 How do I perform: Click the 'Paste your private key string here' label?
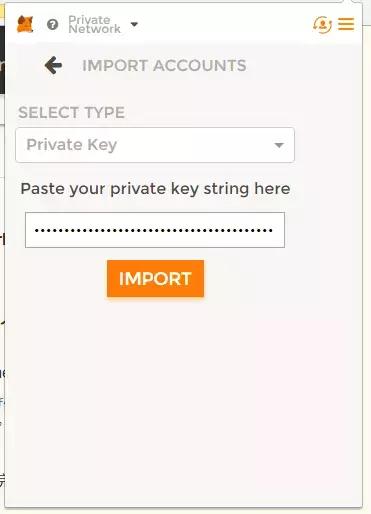click(x=155, y=189)
